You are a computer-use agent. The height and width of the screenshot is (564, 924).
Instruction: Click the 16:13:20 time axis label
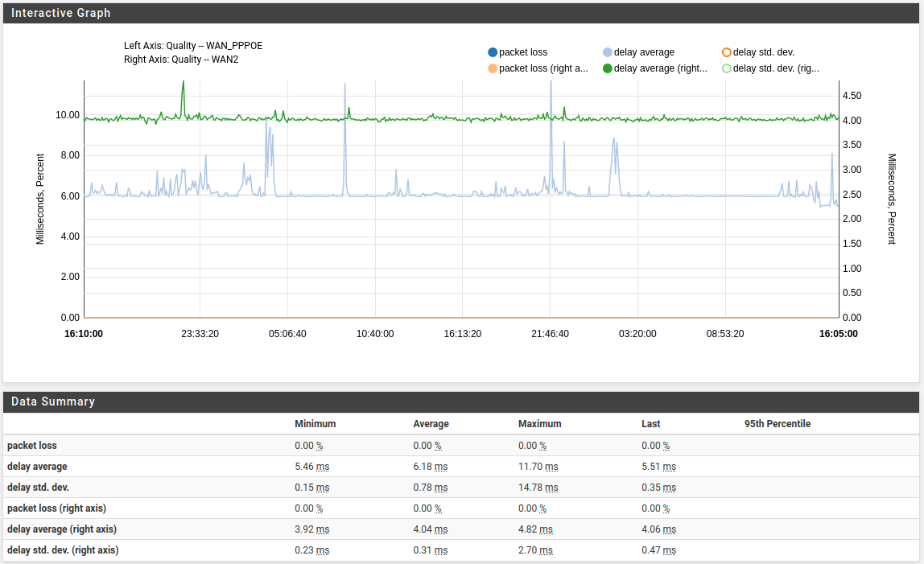(x=463, y=334)
